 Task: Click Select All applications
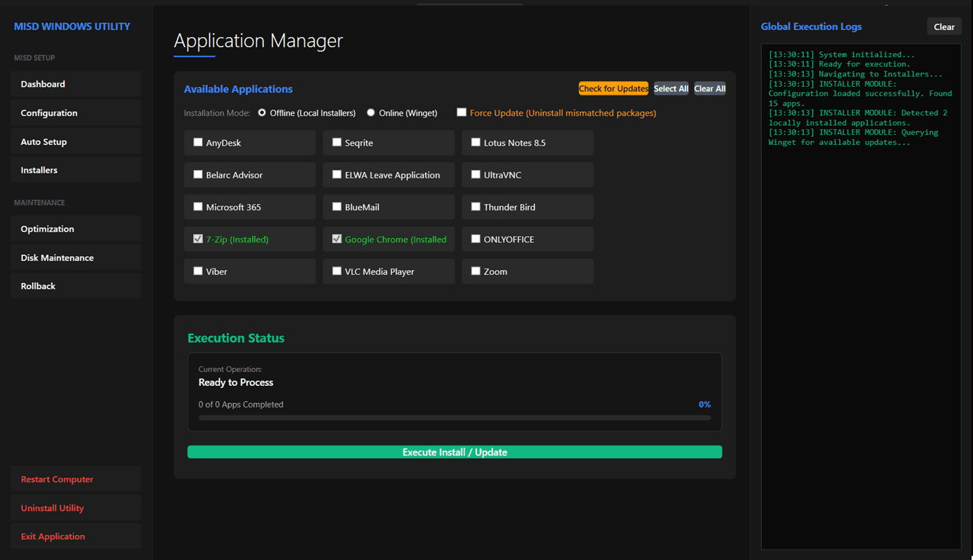pyautogui.click(x=671, y=88)
